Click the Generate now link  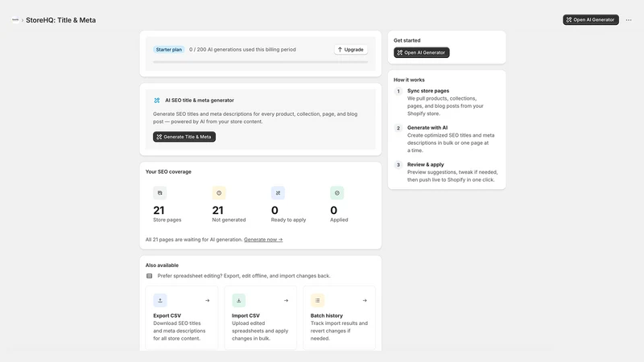point(263,240)
